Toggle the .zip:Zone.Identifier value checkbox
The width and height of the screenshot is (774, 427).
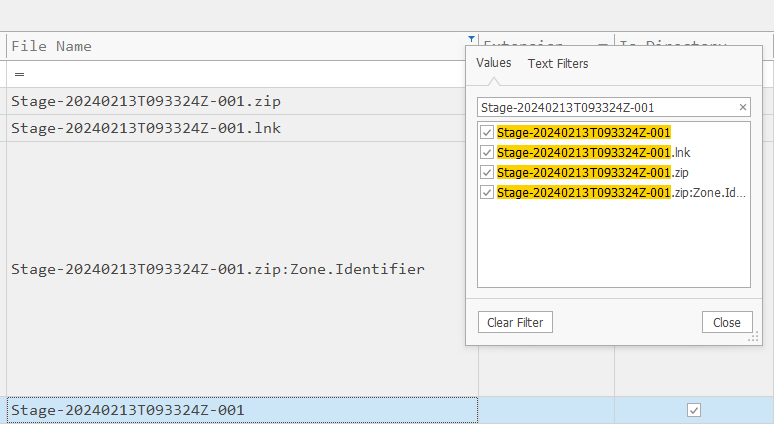coord(487,192)
